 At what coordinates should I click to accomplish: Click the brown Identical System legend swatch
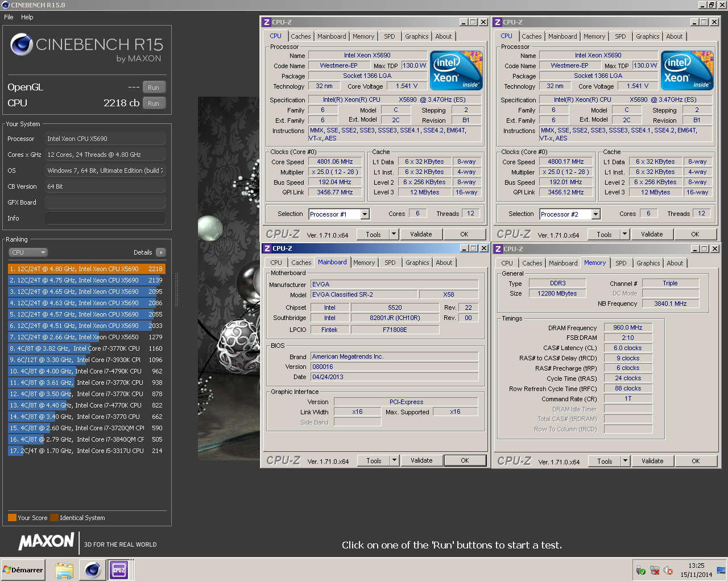pyautogui.click(x=54, y=518)
